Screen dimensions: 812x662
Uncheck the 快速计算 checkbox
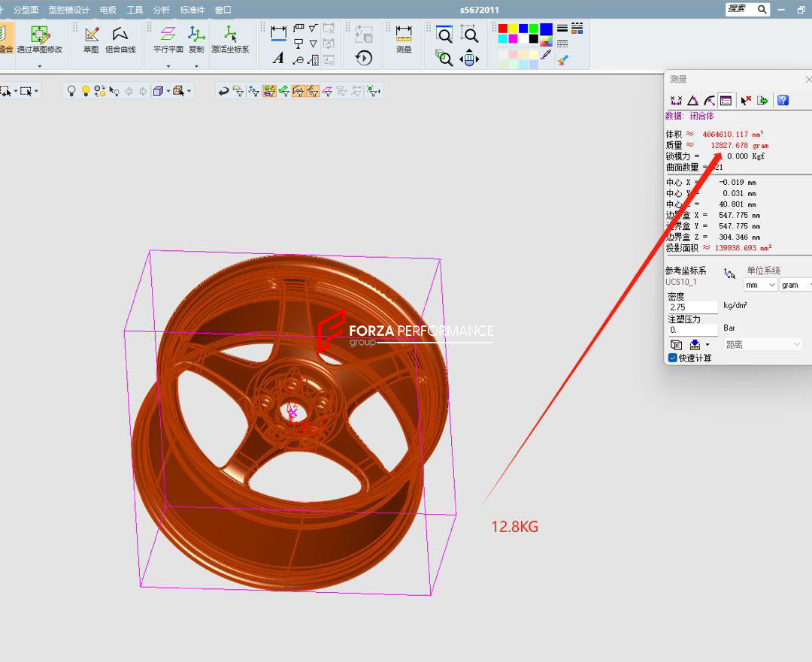(673, 358)
